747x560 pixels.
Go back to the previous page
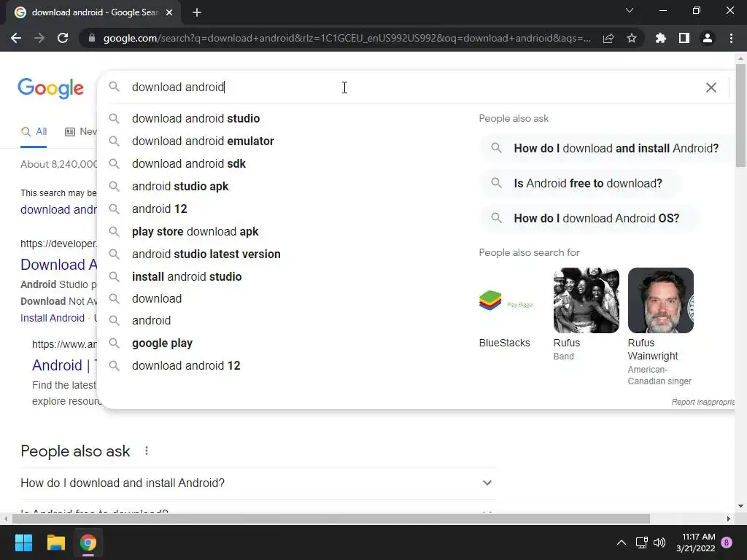tap(16, 38)
